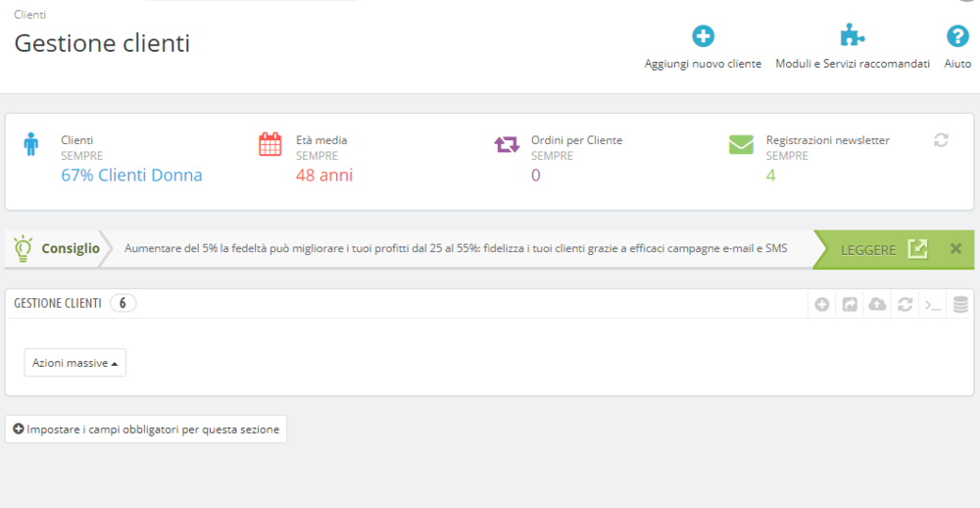This screenshot has height=508, width=980.
Task: Export the customer list
Action: coord(850,305)
